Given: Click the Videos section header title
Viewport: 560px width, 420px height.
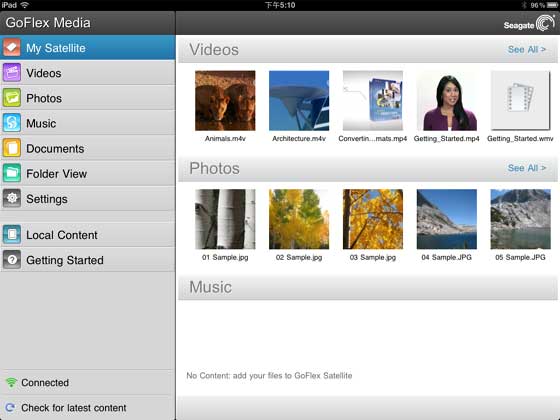Looking at the screenshot, I should click(x=214, y=50).
